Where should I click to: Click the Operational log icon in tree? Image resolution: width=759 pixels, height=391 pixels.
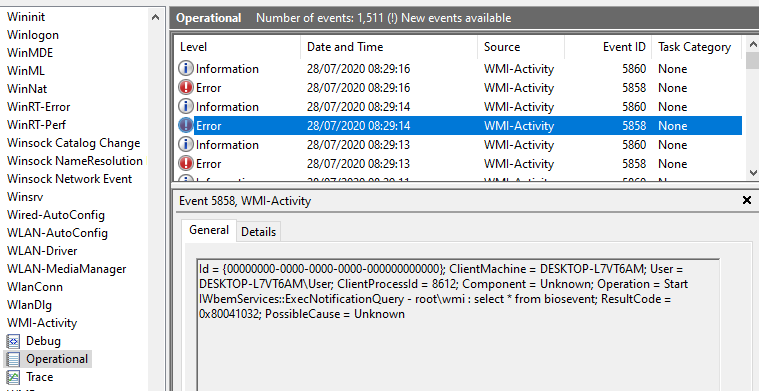13,359
